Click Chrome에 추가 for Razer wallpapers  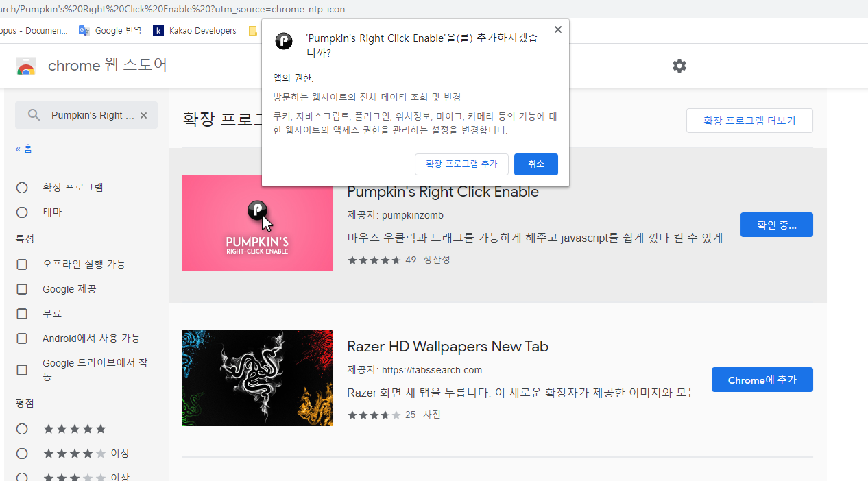click(x=762, y=380)
